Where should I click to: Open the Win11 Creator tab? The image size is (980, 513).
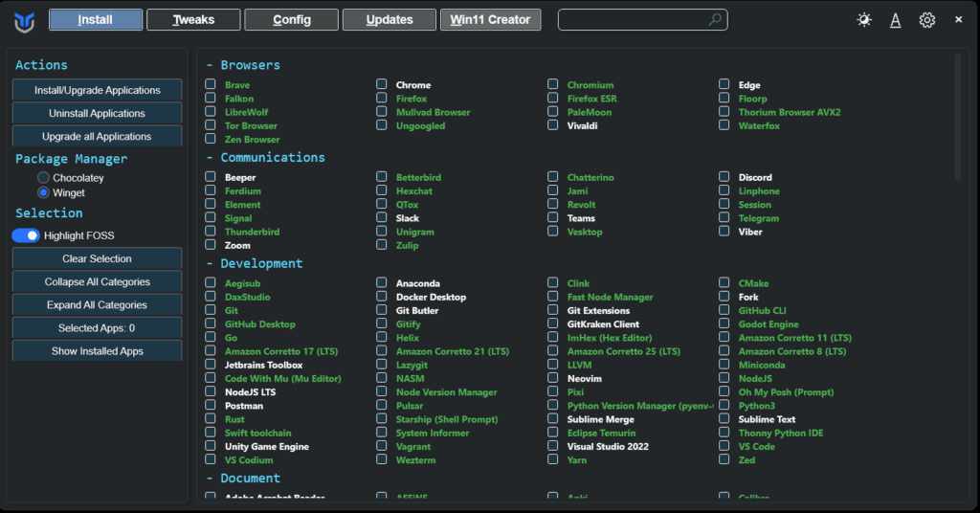(490, 20)
